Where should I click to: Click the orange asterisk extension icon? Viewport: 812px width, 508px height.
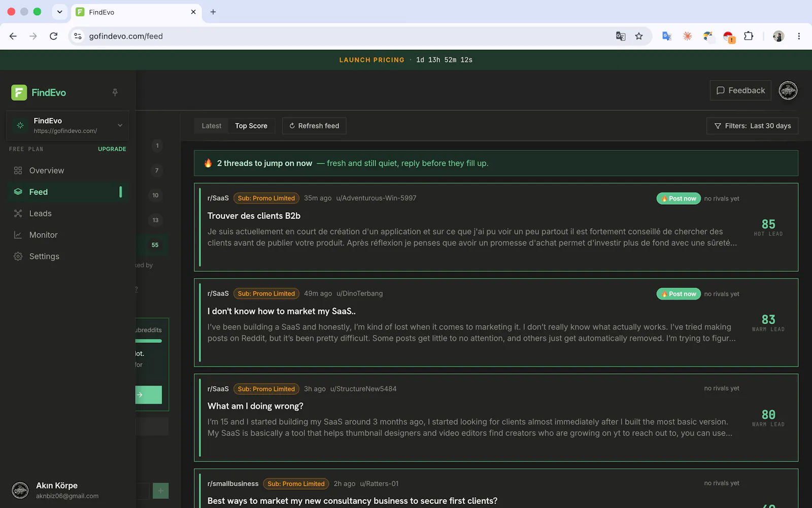688,36
